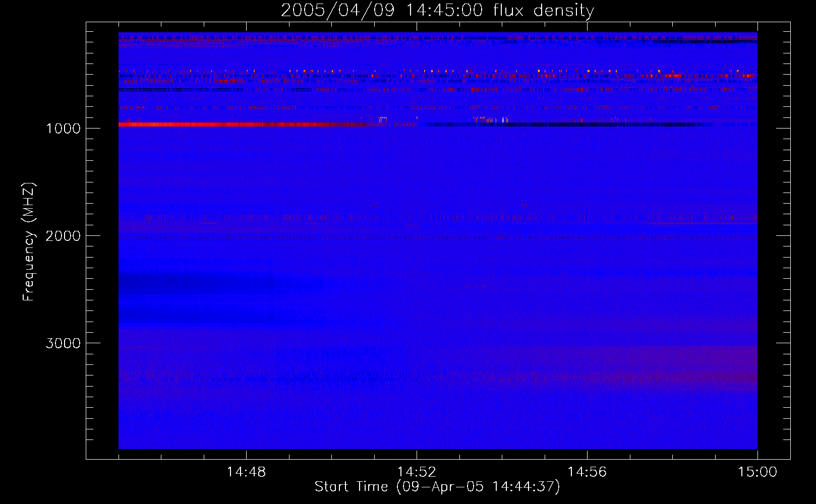
Task: Click the 'Frequency (MHZ)' axis label
Action: click(x=29, y=242)
